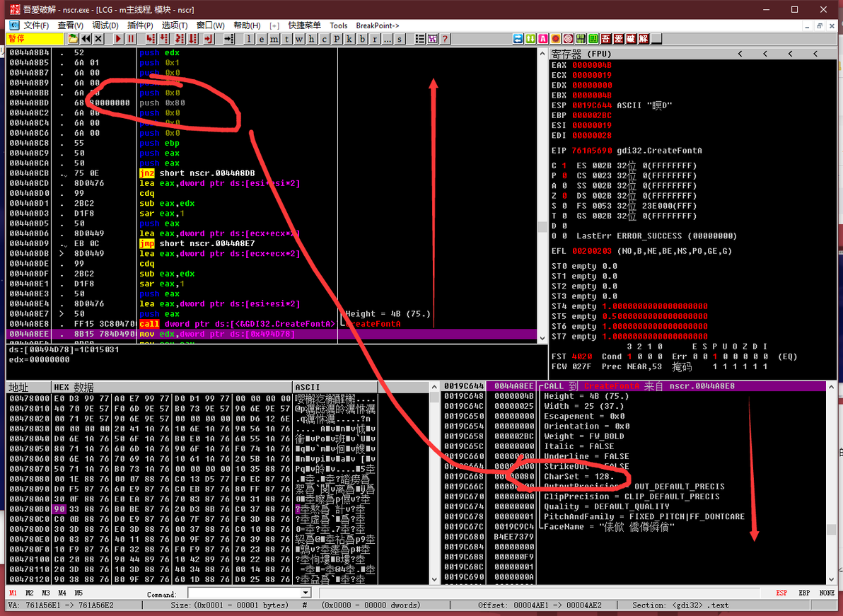The height and width of the screenshot is (616, 843).
Task: Open Source window with the 's' button
Action: [400, 39]
